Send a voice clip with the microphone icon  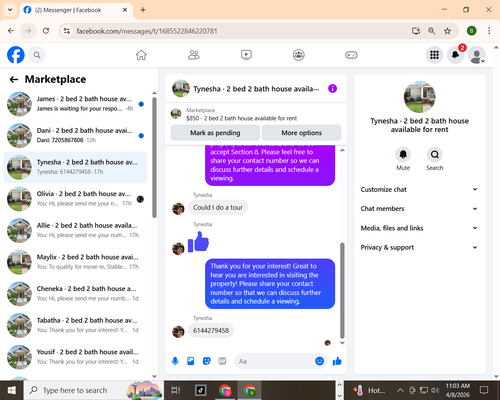pos(175,361)
